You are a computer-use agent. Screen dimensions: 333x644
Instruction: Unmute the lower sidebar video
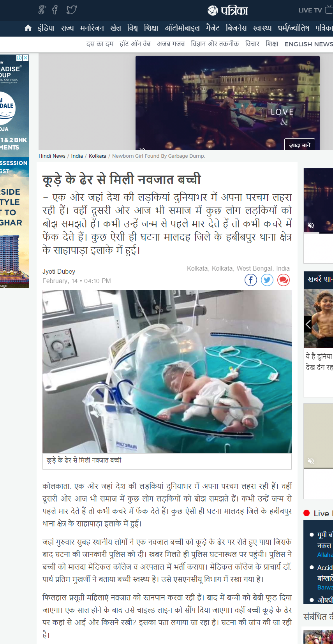311,461
